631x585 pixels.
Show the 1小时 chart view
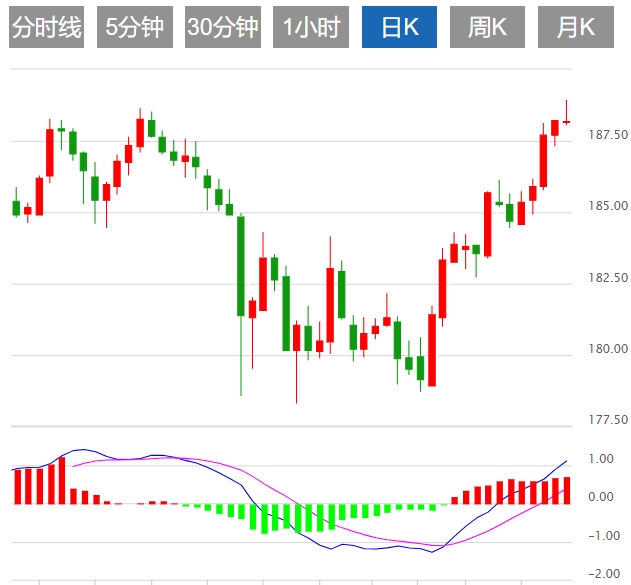pos(310,28)
